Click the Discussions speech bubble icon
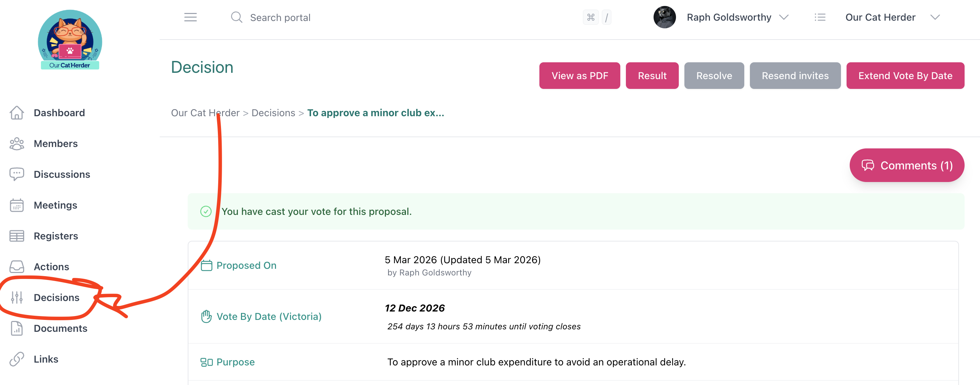The image size is (980, 385). pos(17,174)
